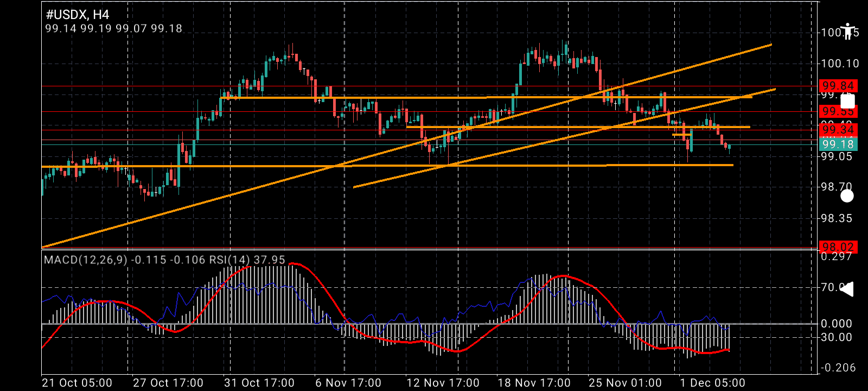This screenshot has width=868, height=391.
Task: Select the red 98.02 price tag
Action: 838,247
